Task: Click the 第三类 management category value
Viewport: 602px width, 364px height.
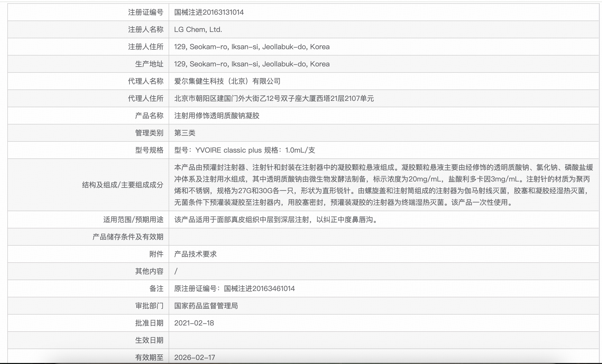Action: [185, 133]
